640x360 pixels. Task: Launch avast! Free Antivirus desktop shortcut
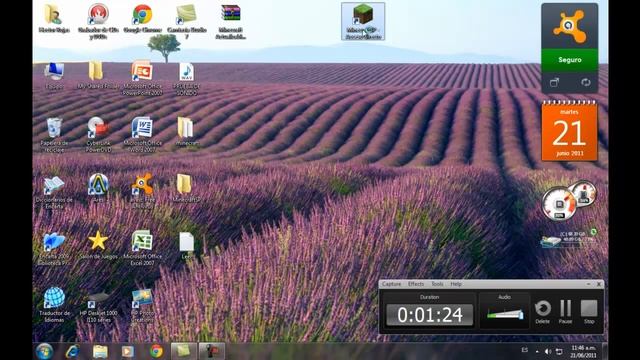pos(142,191)
